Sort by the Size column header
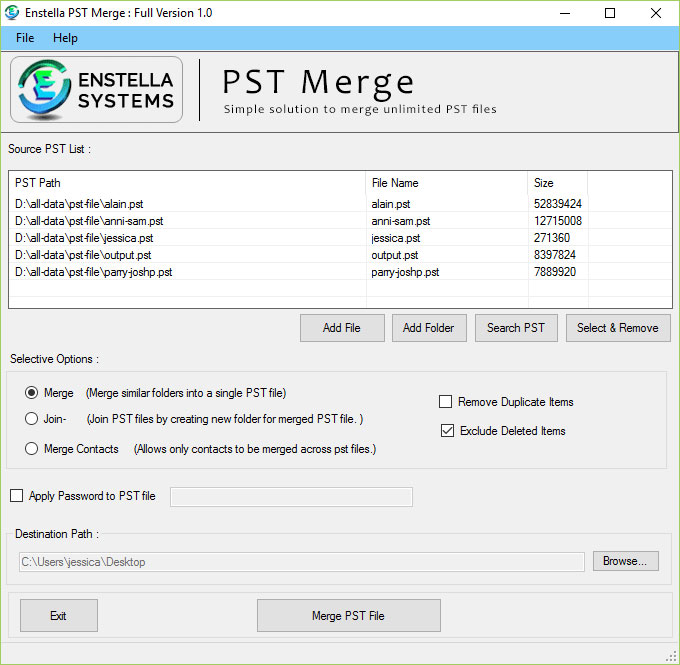Viewport: 680px width, 665px height. (556, 183)
